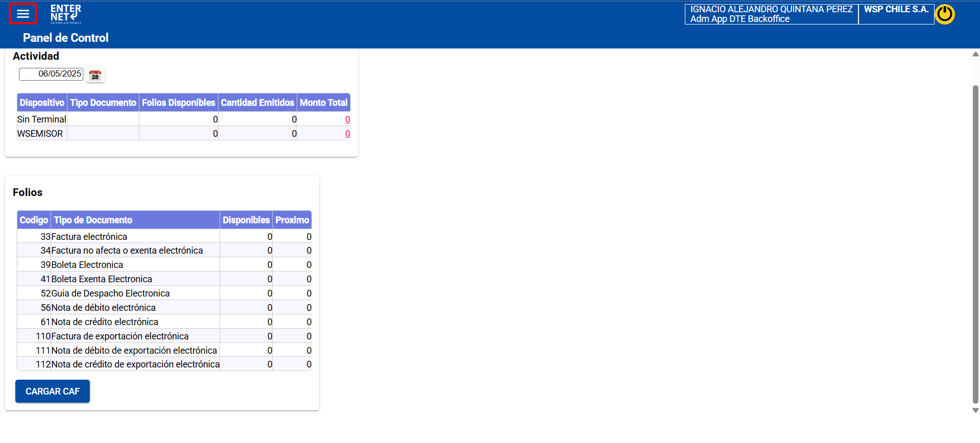Click the yellow power logout icon
Image resolution: width=980 pixels, height=443 pixels.
pos(944,14)
